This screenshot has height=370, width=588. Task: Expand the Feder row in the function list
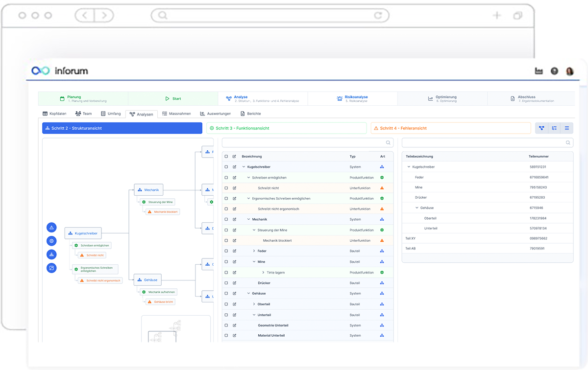click(x=254, y=251)
